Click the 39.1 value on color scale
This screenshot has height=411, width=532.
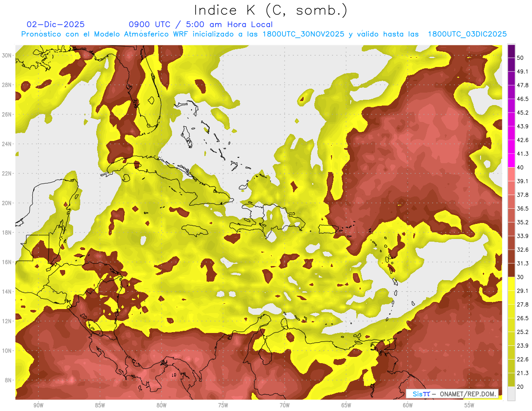(x=523, y=181)
